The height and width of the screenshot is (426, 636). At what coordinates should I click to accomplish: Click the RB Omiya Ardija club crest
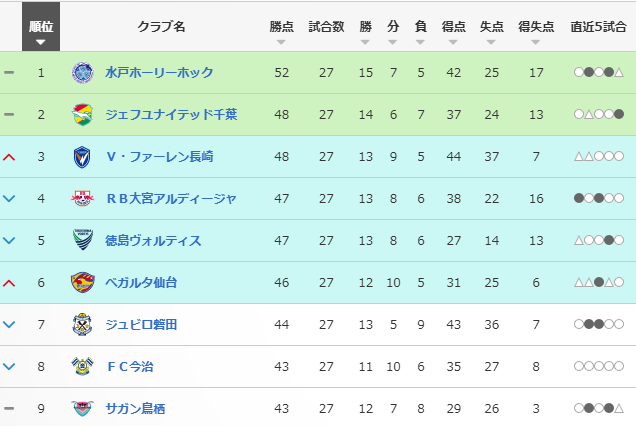pos(82,199)
